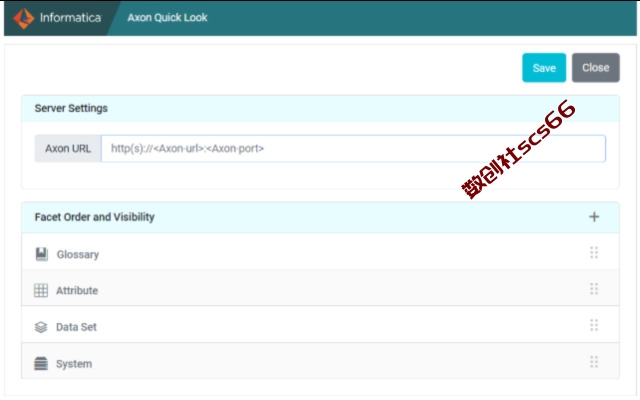Click the Informatica brand text
This screenshot has width=640, height=400.
(x=70, y=18)
